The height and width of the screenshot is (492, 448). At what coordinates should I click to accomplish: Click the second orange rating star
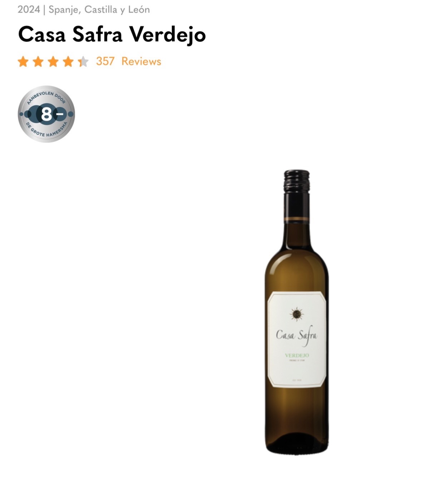coord(38,62)
